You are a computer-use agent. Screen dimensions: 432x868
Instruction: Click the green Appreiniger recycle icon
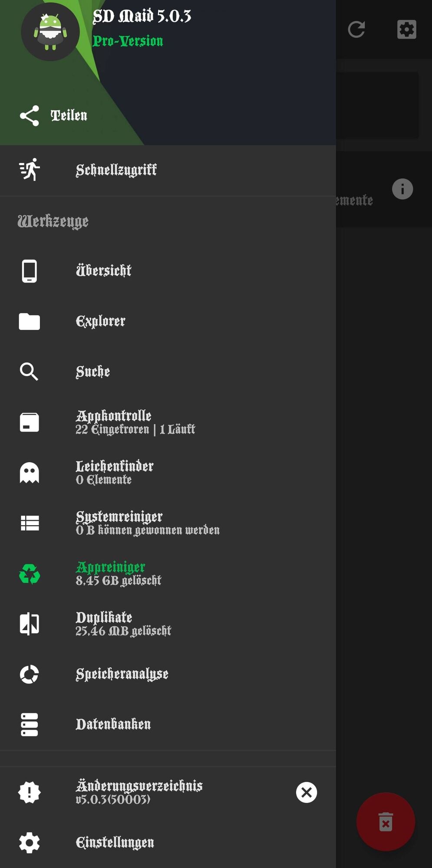(x=30, y=574)
